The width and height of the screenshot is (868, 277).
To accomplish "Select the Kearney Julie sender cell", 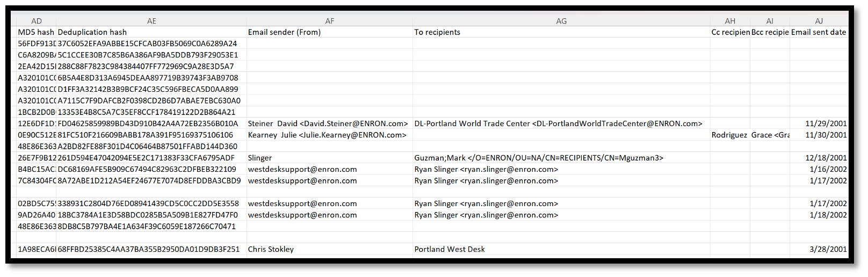I will click(x=330, y=135).
